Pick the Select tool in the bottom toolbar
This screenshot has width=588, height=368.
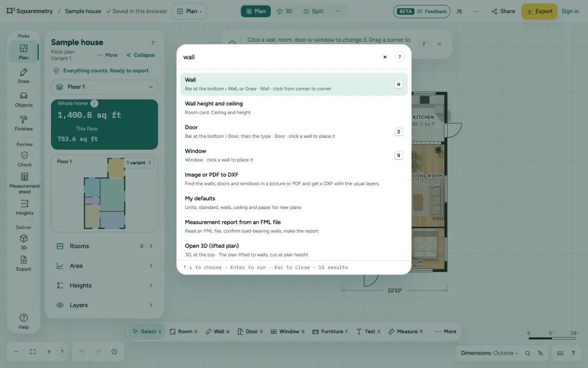[147, 332]
